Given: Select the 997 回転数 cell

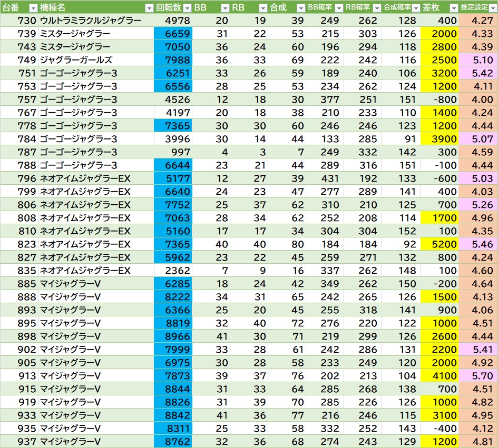Looking at the screenshot, I should tap(173, 152).
